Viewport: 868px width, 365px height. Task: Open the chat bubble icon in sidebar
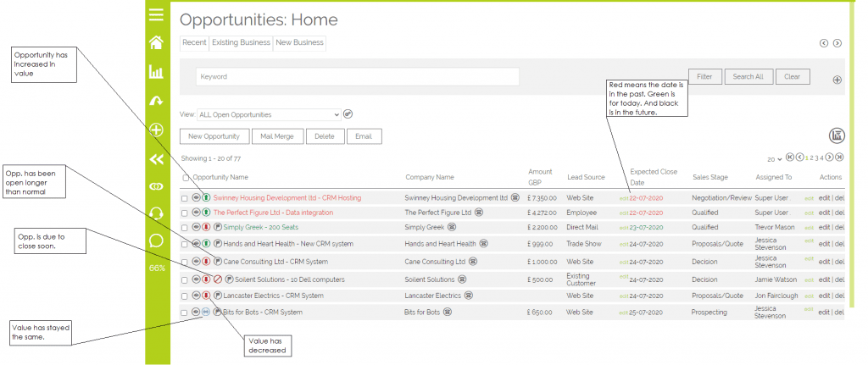click(156, 241)
